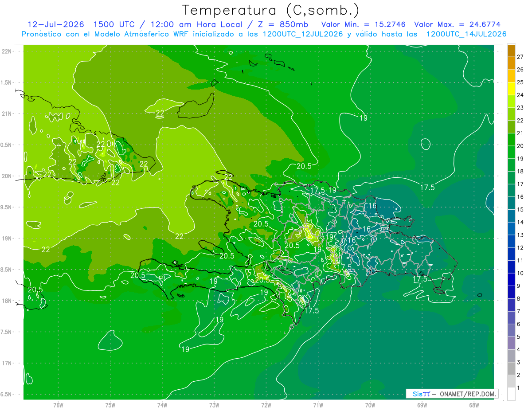Pick the purple swatch between legend values 4 and 5
The image size is (532, 411).
(511, 344)
